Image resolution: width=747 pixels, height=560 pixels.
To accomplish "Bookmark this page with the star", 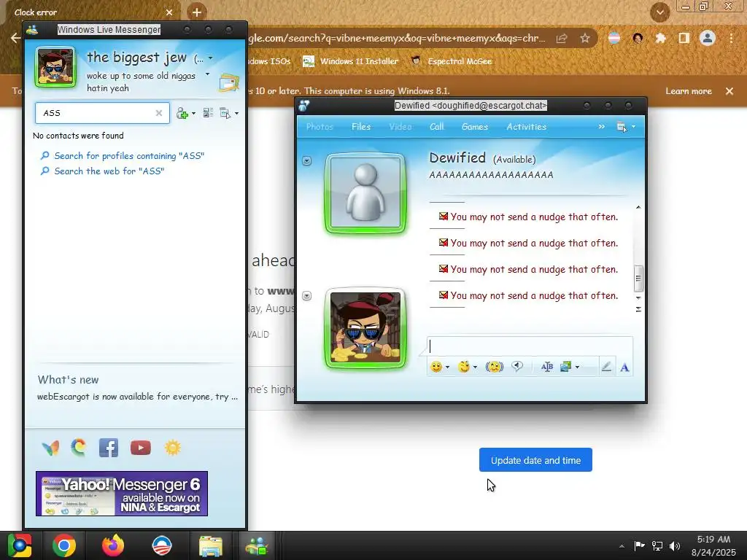I will (585, 38).
